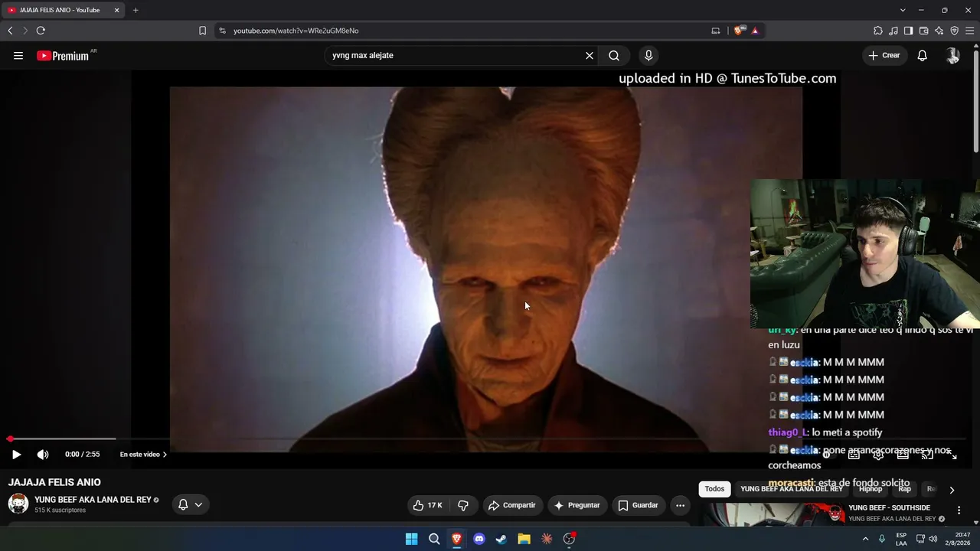980x551 pixels.
Task: Bookmark this page
Action: (x=202, y=31)
